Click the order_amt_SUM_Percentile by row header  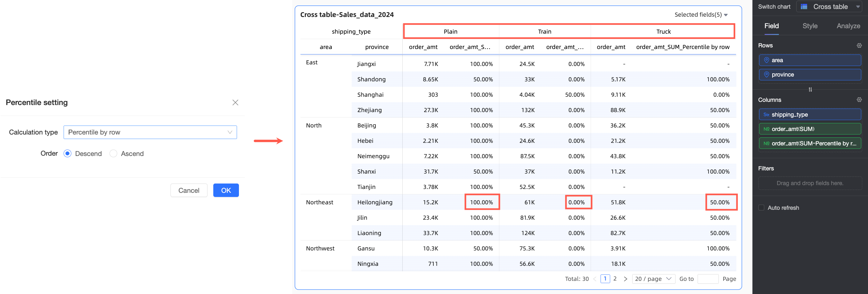(683, 47)
